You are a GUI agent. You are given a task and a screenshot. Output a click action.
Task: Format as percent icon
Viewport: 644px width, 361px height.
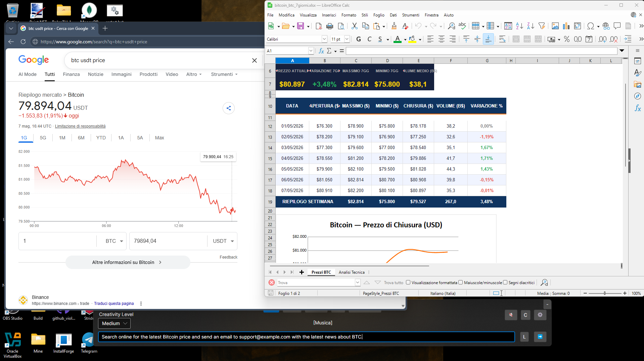(567, 39)
